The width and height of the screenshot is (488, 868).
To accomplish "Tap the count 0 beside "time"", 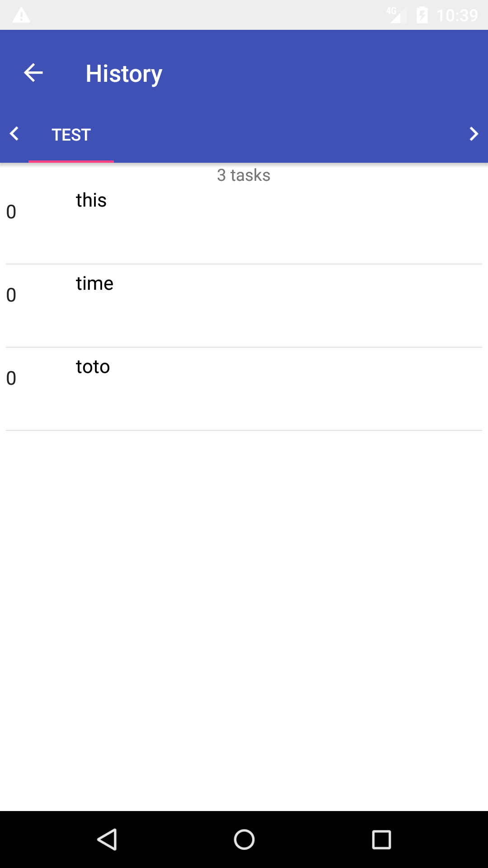I will [11, 295].
